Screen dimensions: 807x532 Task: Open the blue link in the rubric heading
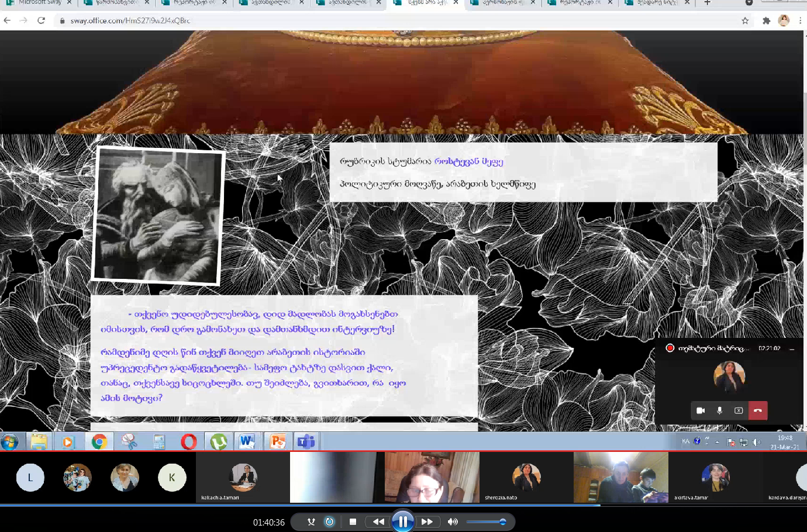click(468, 161)
